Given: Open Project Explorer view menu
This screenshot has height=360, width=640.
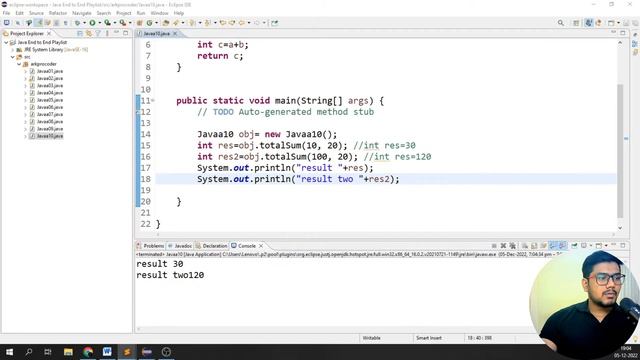Looking at the screenshot, I should coord(107,33).
